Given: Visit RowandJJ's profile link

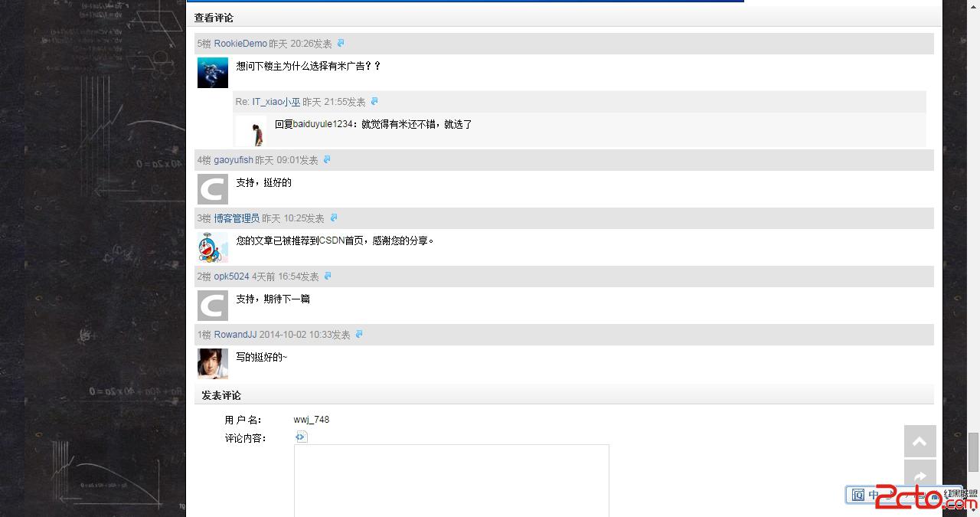Looking at the screenshot, I should pos(235,335).
